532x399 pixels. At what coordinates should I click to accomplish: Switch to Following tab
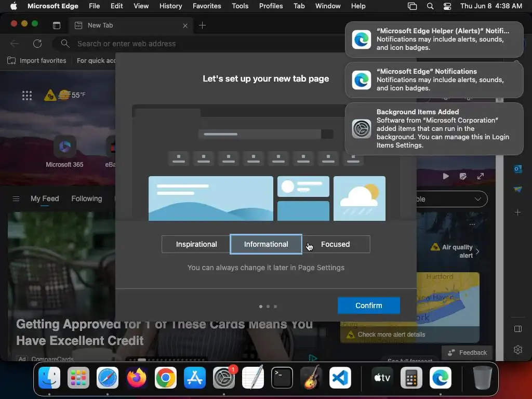pyautogui.click(x=87, y=199)
